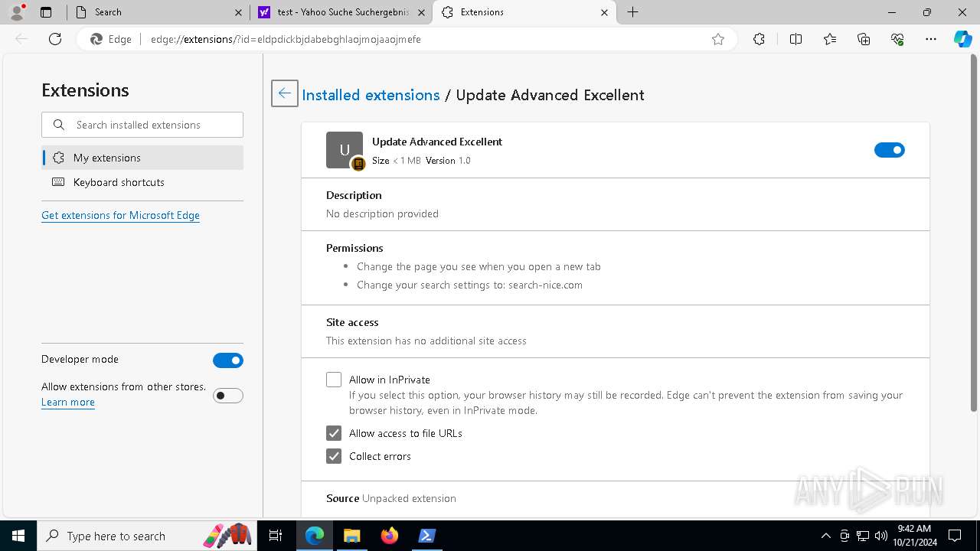Click the text 'No description provided'
This screenshot has height=551, width=980.
click(382, 214)
